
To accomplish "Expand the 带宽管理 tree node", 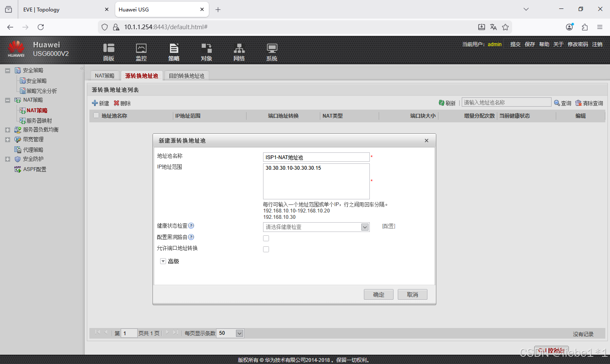I will pos(8,140).
